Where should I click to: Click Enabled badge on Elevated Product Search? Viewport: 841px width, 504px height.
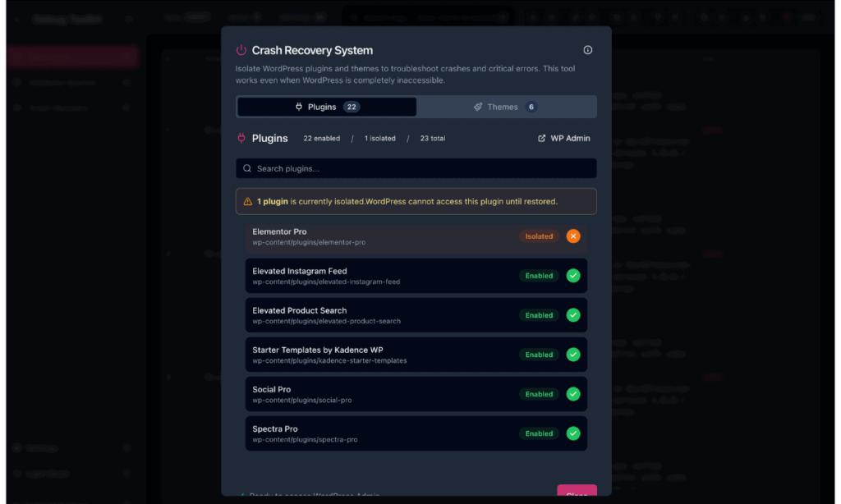coord(539,315)
